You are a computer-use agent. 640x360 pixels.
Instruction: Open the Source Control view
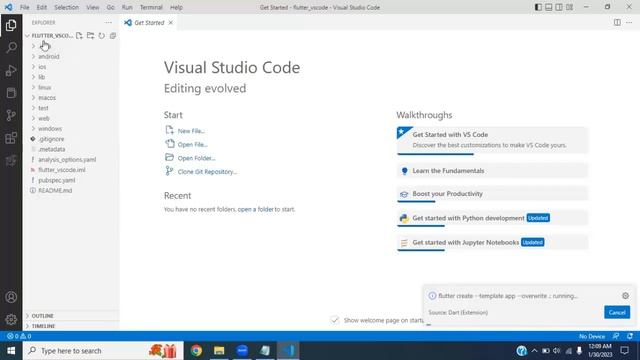tap(11, 116)
